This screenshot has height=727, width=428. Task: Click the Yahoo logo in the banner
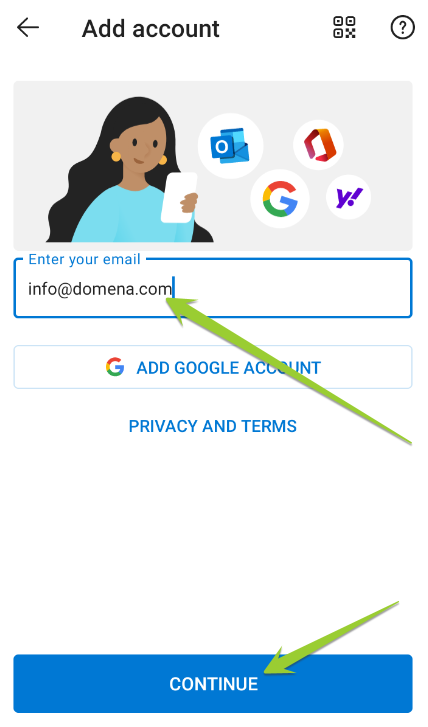pos(349,197)
